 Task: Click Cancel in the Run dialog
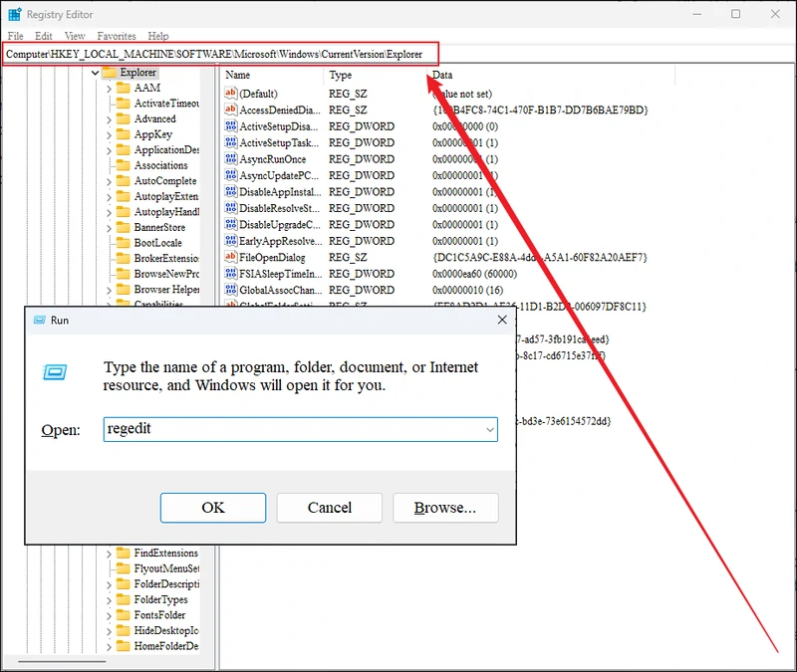330,508
